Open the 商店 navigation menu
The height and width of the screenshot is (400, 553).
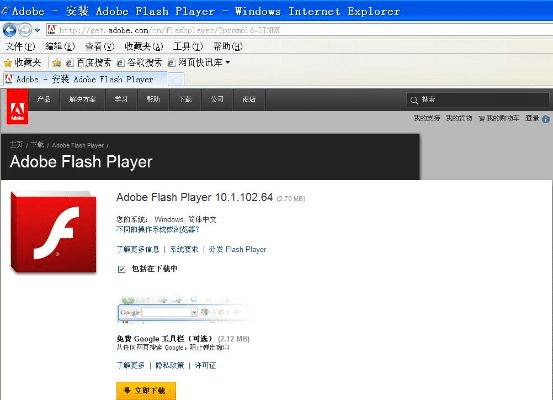[249, 99]
